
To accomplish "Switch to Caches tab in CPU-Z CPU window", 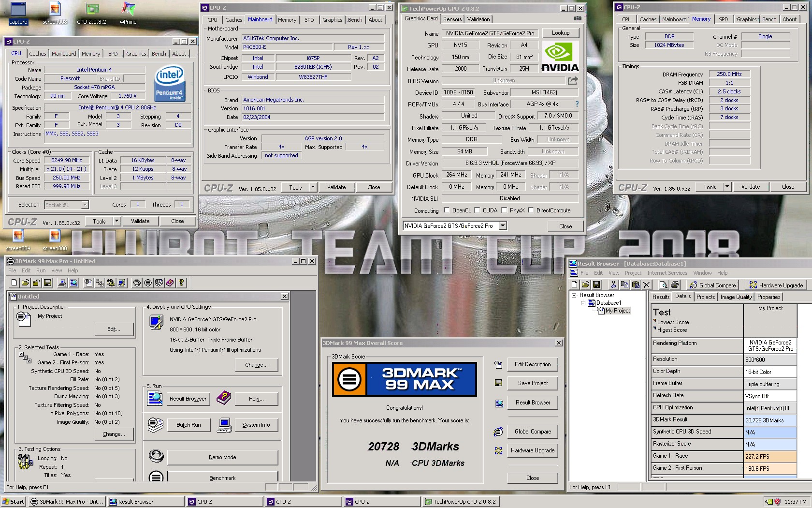I will pyautogui.click(x=37, y=54).
